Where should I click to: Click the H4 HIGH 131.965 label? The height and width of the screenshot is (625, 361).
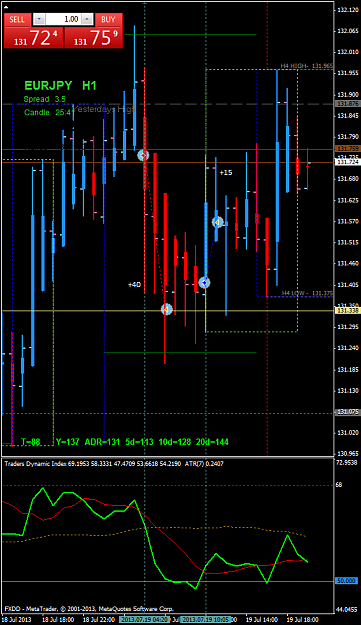(x=306, y=66)
